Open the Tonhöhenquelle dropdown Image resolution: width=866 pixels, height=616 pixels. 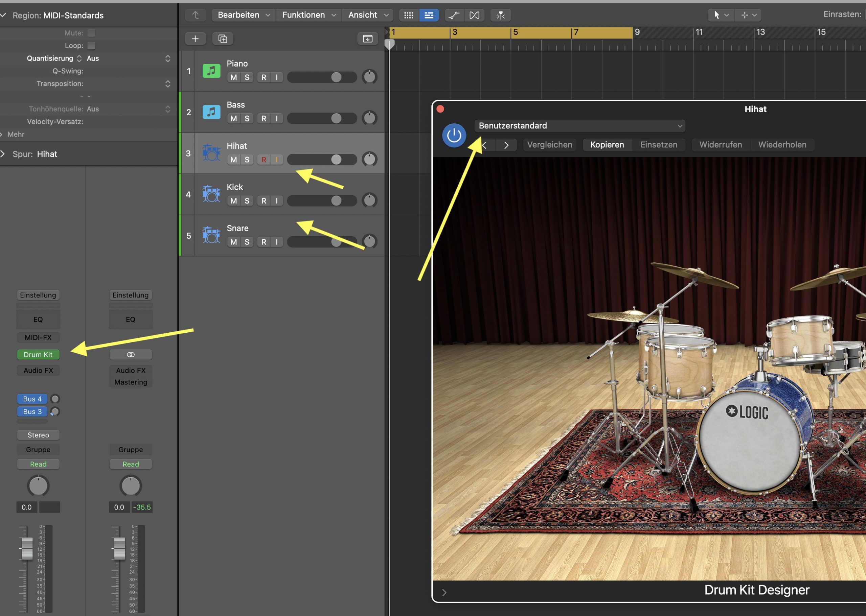coord(129,109)
